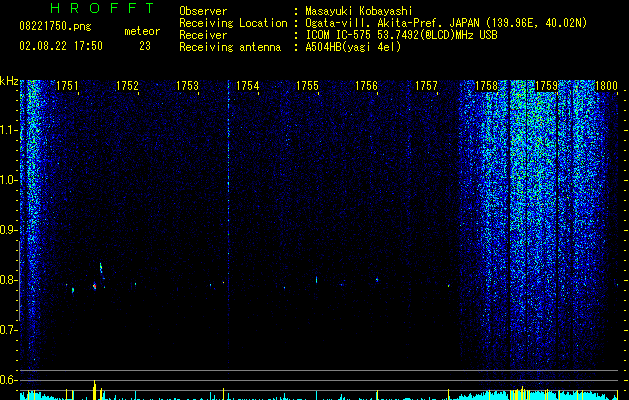Click the date stamp 02.08.22 17:50
This screenshot has width=629, height=400.
(61, 46)
